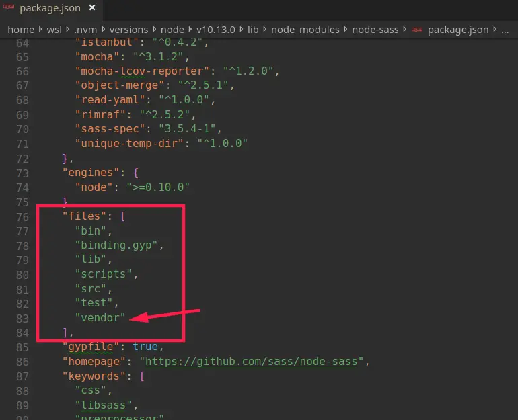Click the "istanbul" dependency name
The height and width of the screenshot is (420, 518).
[x=107, y=42]
